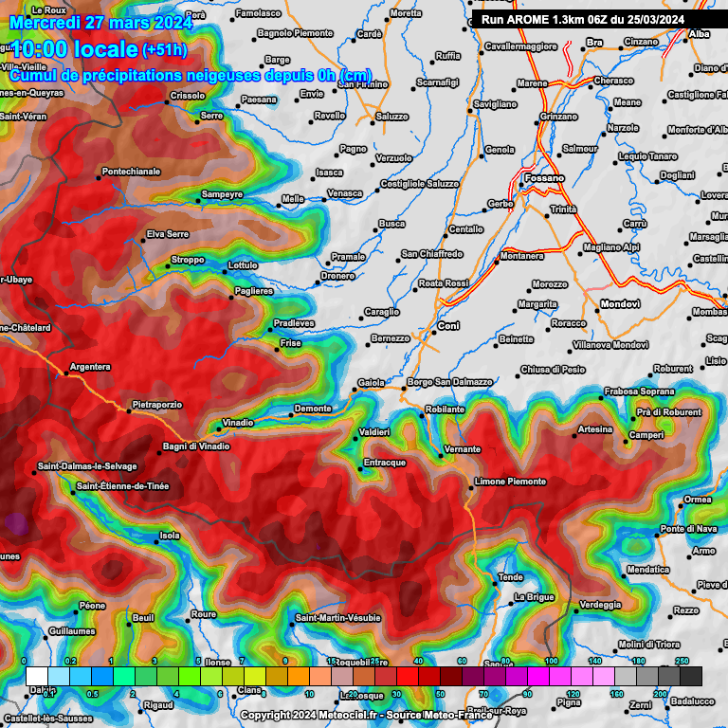Click the Mercredi 27 mars 2024 date title
Viewport: 728px width, 728px height.
tap(100, 20)
